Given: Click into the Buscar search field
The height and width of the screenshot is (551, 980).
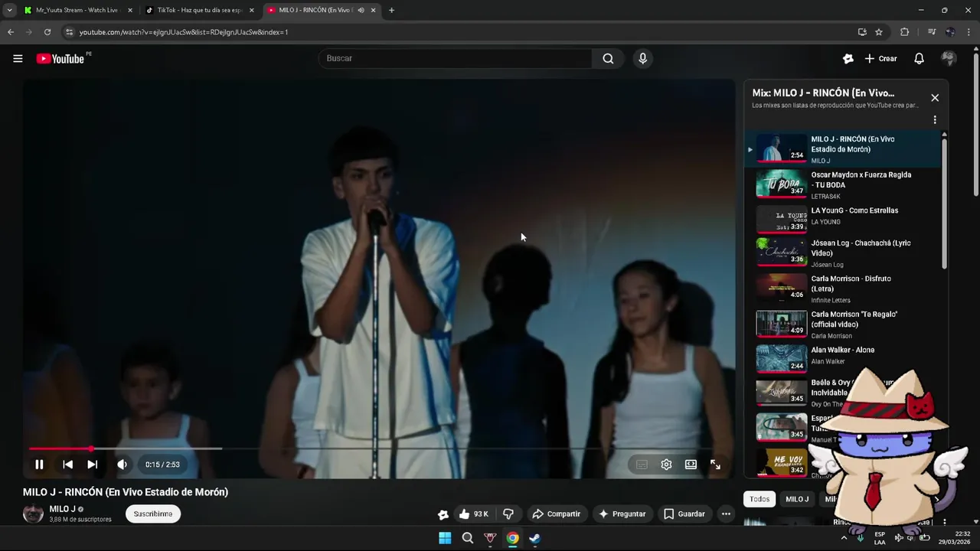Looking at the screenshot, I should 456,58.
